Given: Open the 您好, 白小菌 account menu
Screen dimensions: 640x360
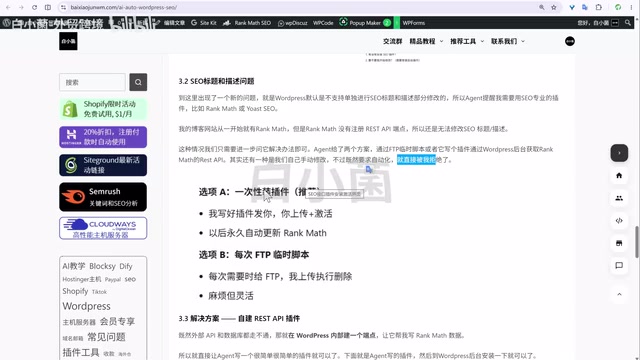Looking at the screenshot, I should 598,23.
